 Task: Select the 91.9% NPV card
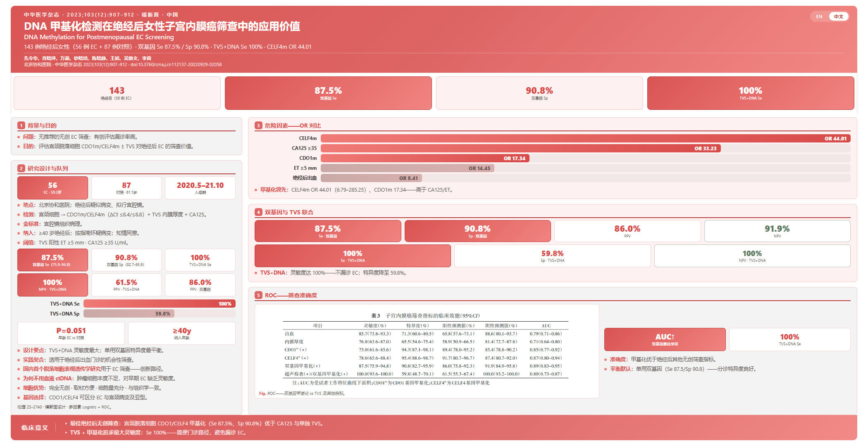pos(777,231)
